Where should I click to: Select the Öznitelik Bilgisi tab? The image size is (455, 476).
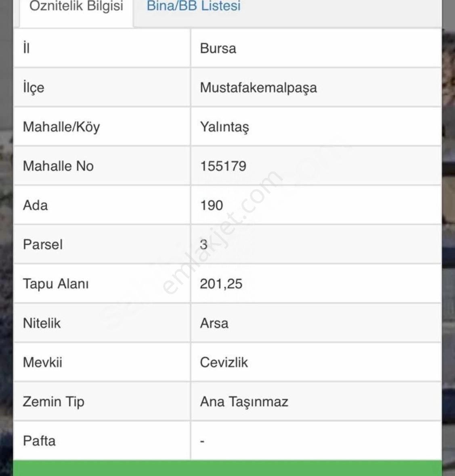coord(76,7)
